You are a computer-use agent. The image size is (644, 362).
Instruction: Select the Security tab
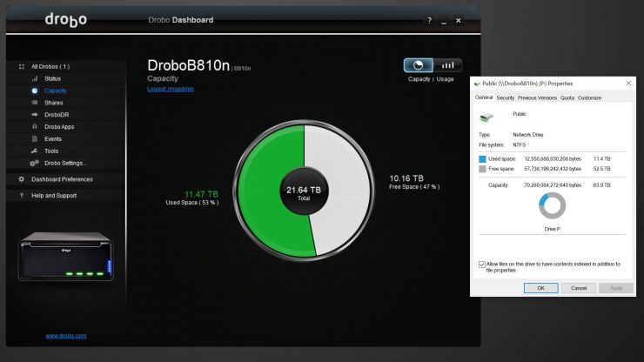pos(505,97)
